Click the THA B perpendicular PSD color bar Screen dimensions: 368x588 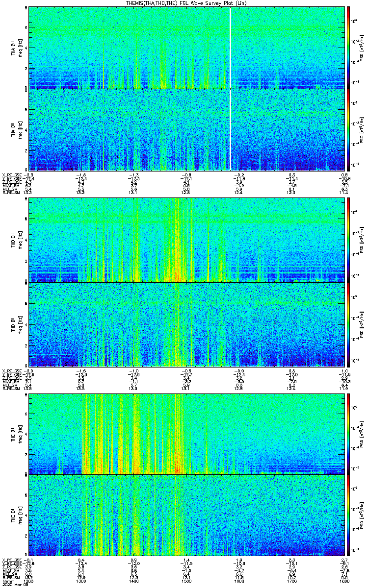[348, 47]
